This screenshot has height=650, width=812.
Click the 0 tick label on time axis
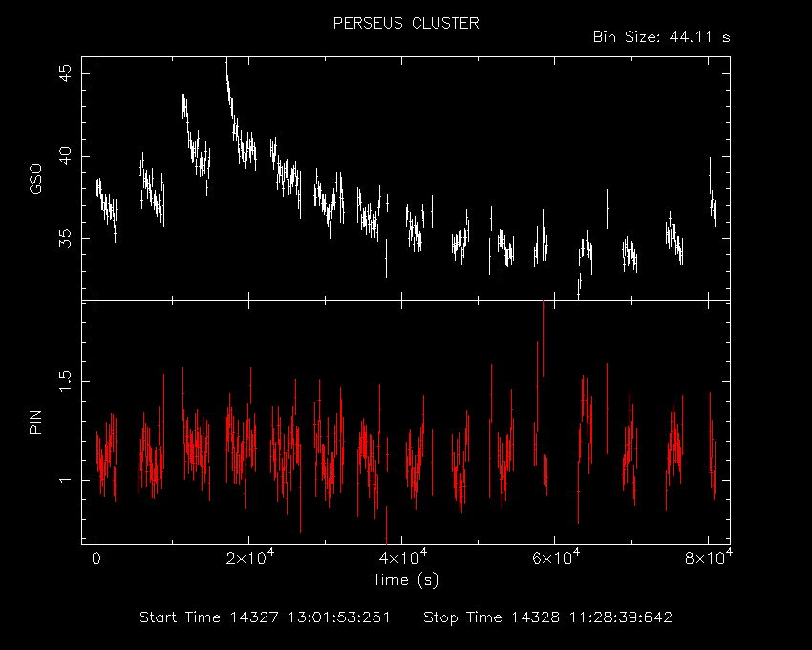tap(96, 559)
